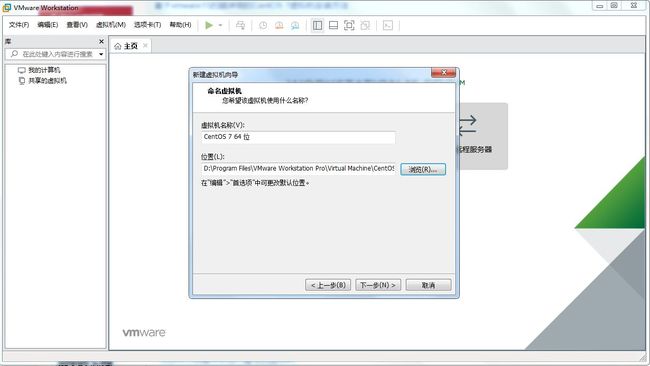The width and height of the screenshot is (650, 366).
Task: Open the power options dropdown arrow beside play
Action: click(221, 25)
